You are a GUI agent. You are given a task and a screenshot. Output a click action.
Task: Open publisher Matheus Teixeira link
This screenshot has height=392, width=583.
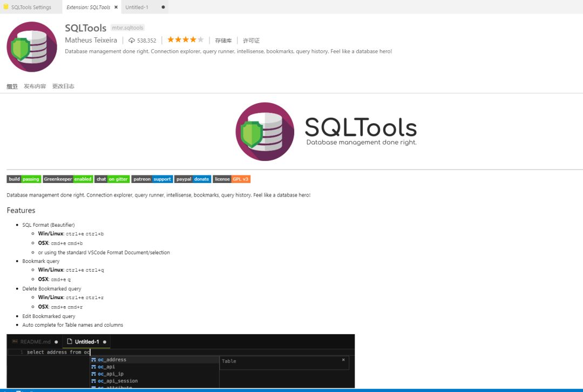point(91,40)
